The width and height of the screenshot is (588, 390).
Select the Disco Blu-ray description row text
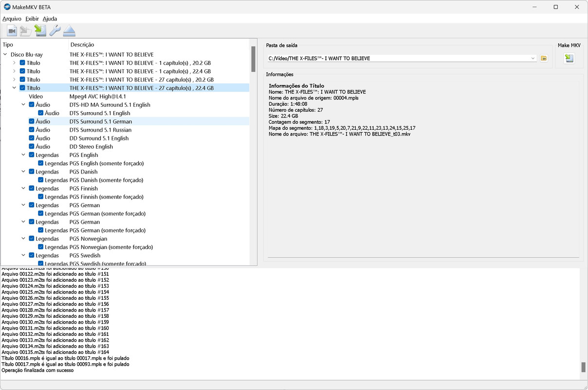tap(112, 55)
